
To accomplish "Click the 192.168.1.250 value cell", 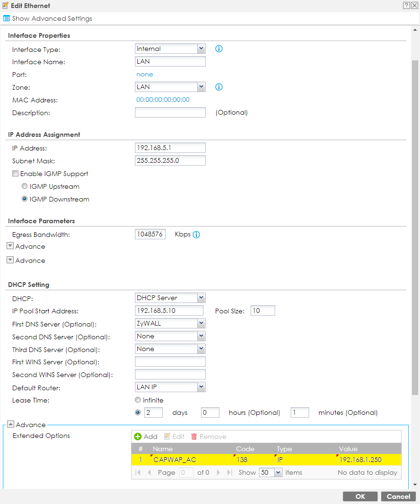I will coord(360,460).
